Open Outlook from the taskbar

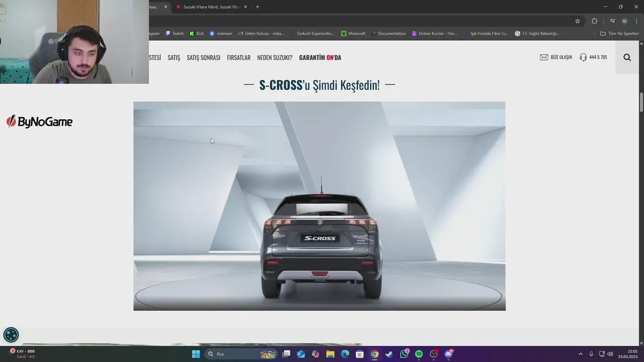[301, 354]
